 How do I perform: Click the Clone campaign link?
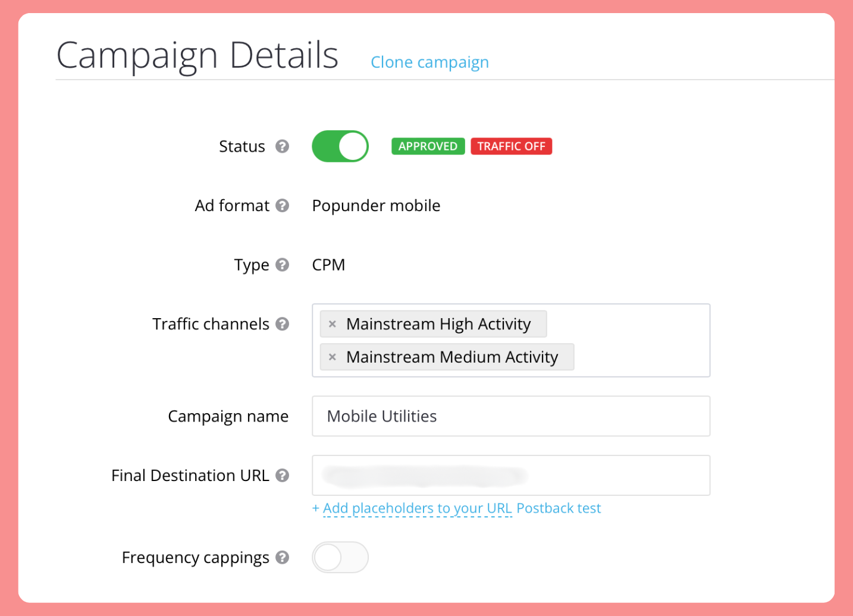click(x=429, y=62)
